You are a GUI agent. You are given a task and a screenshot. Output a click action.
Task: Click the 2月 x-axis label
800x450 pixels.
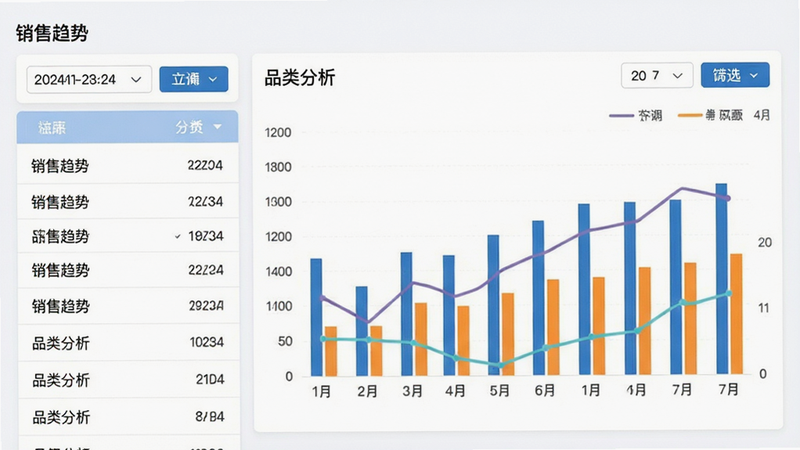(367, 391)
